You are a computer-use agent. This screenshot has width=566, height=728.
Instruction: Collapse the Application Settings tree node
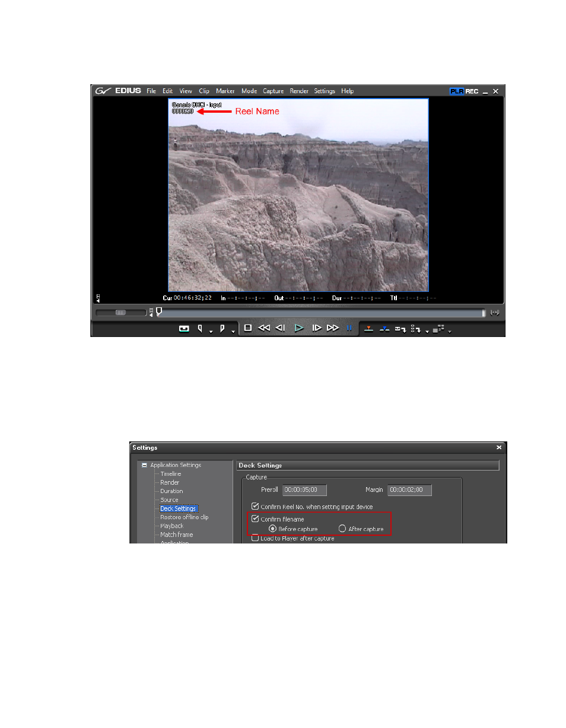[144, 465]
